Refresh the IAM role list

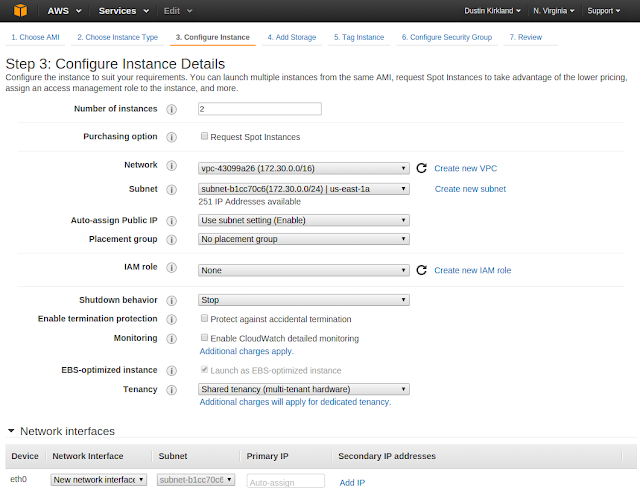click(421, 270)
